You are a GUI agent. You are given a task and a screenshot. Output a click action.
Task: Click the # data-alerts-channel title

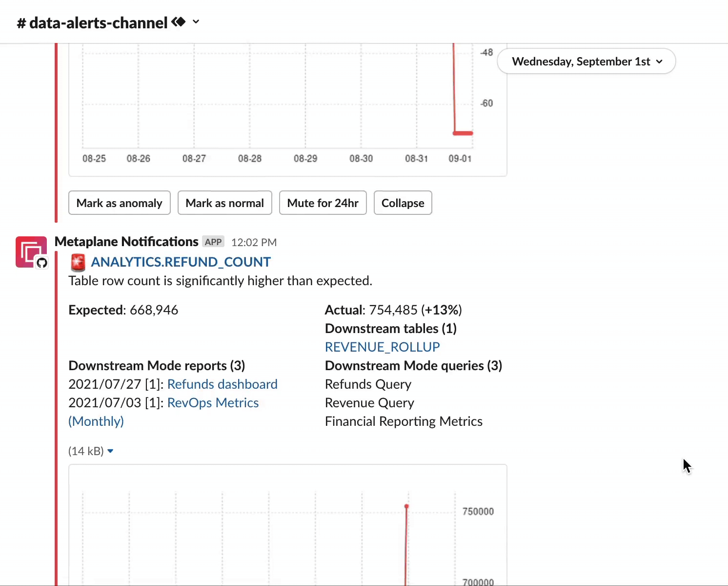[92, 22]
